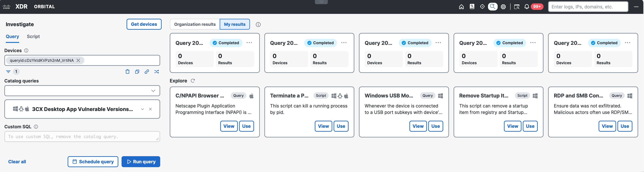Click the copy icon under Devices field
The width and height of the screenshot is (644, 172).
click(137, 72)
